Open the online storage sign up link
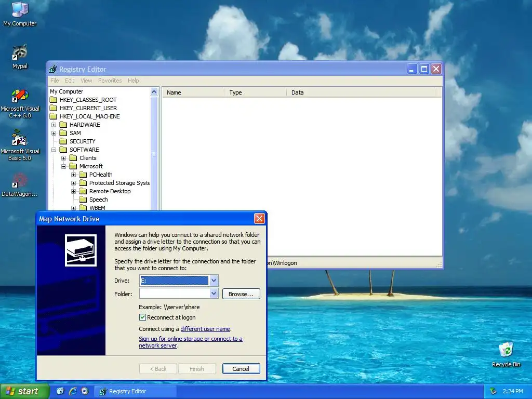This screenshot has width=532, height=399. [x=190, y=342]
